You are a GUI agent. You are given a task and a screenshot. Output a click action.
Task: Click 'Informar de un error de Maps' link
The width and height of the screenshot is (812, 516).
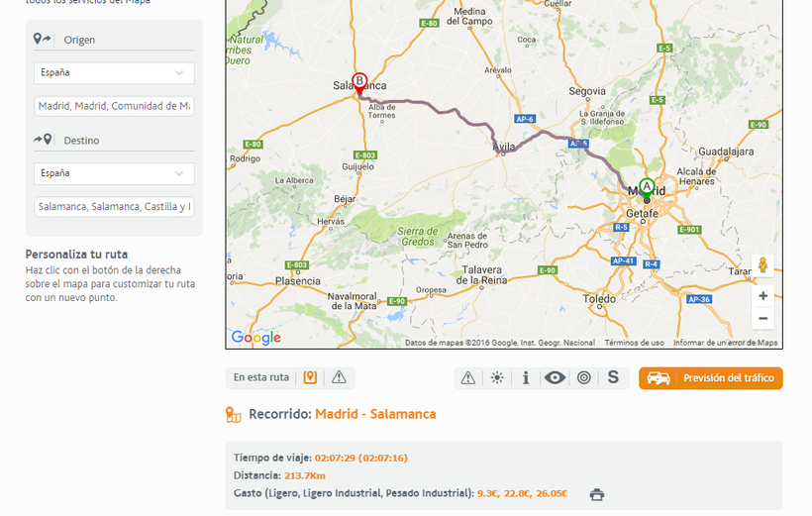[725, 343]
